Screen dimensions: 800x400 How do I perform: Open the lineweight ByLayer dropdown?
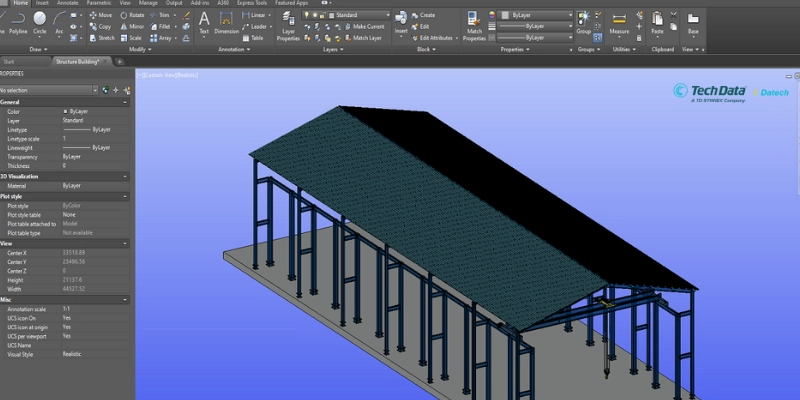(536, 27)
